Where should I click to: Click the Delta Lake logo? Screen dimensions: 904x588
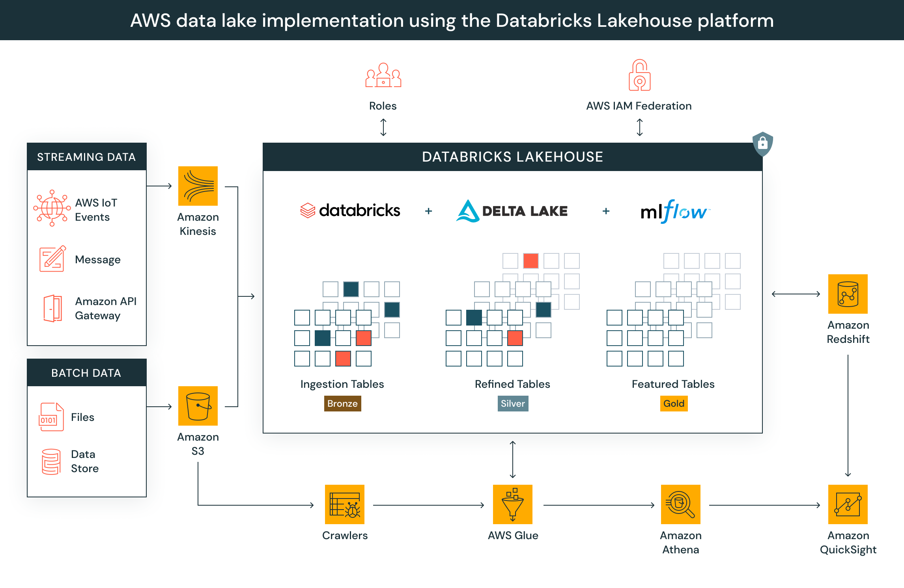[512, 211]
